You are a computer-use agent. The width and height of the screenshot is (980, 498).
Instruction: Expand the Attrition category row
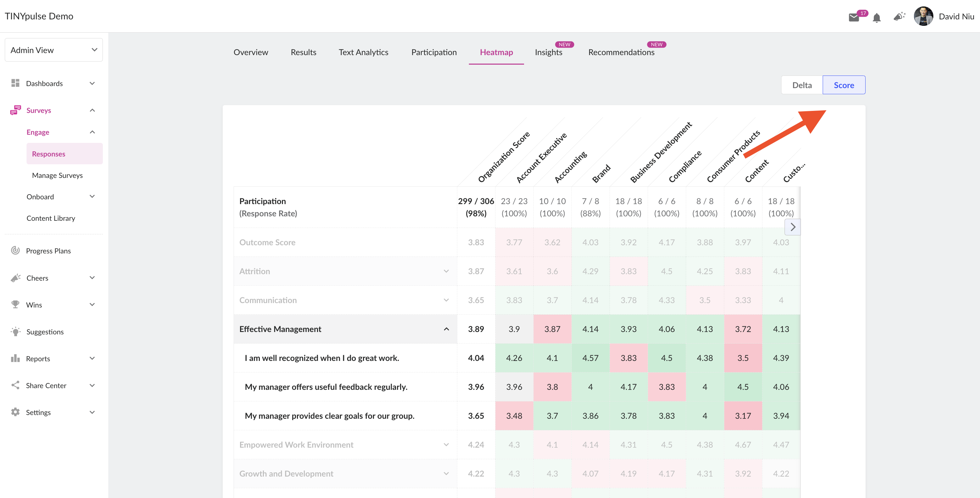(x=446, y=271)
